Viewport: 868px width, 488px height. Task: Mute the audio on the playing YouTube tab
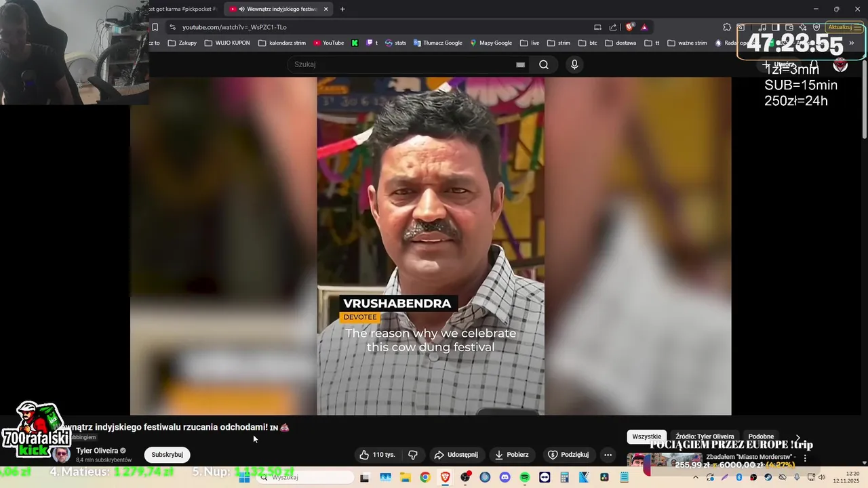point(241,9)
